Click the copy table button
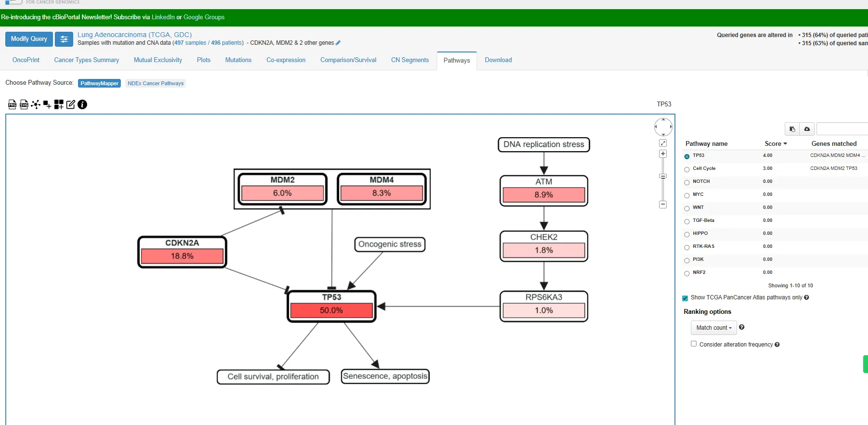This screenshot has width=868, height=425. [x=792, y=129]
